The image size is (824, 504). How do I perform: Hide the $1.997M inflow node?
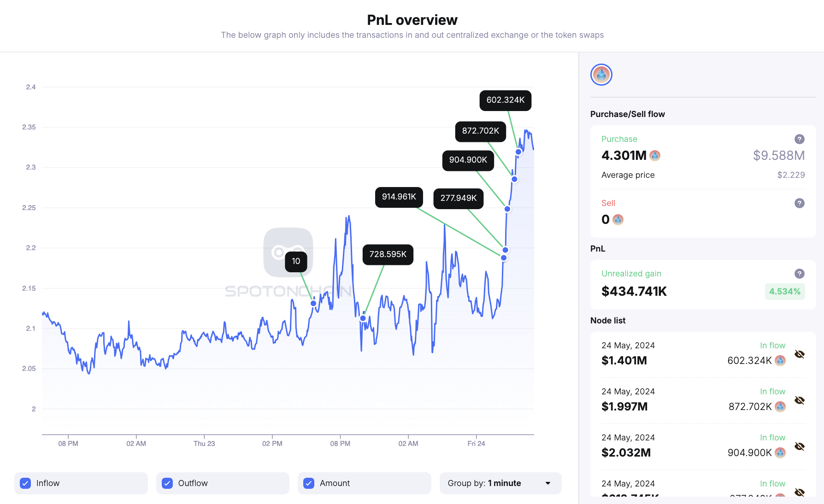point(800,400)
